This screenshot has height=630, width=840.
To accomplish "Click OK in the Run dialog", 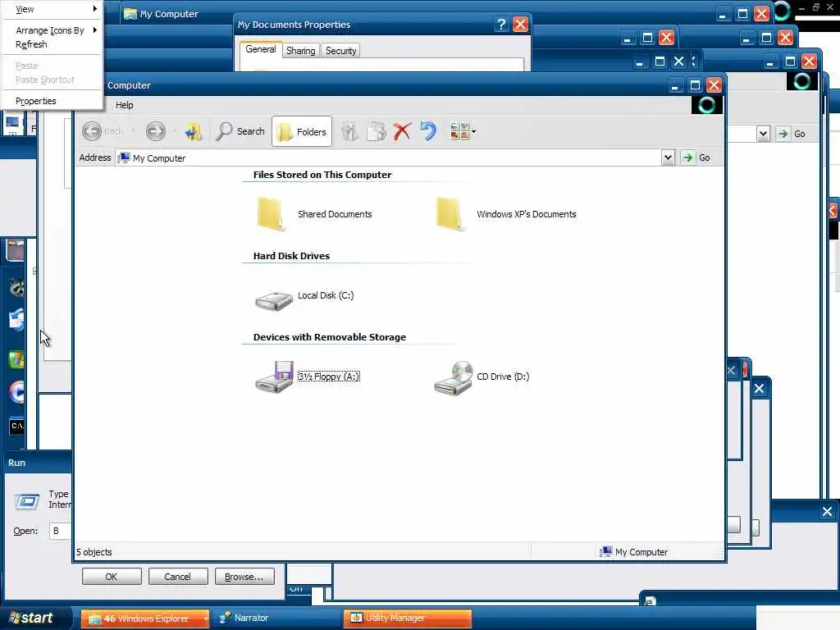I will 112,577.
